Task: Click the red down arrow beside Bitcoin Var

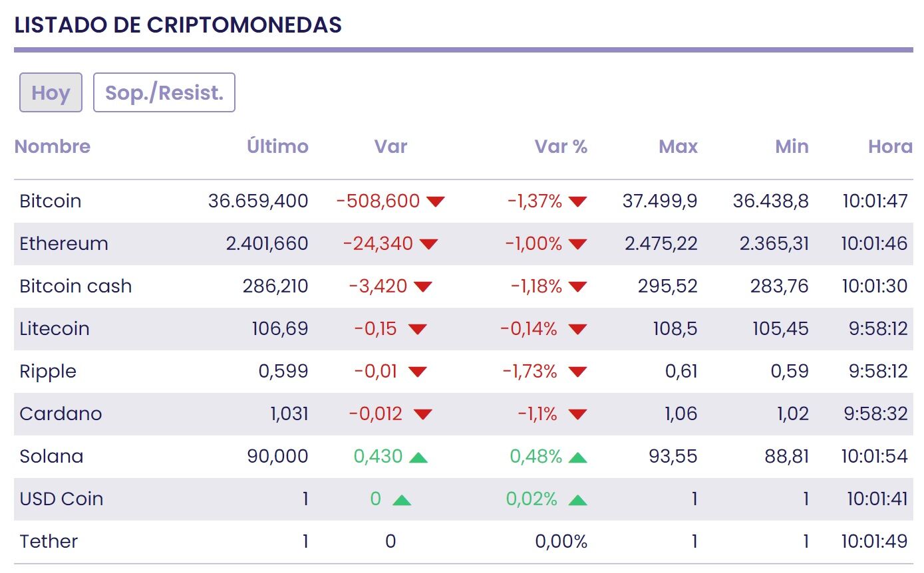Action: tap(435, 201)
